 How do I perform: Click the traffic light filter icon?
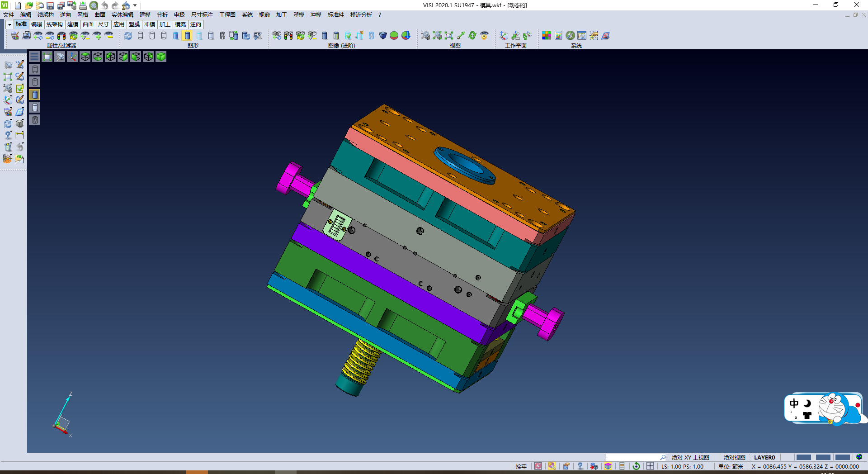61,35
